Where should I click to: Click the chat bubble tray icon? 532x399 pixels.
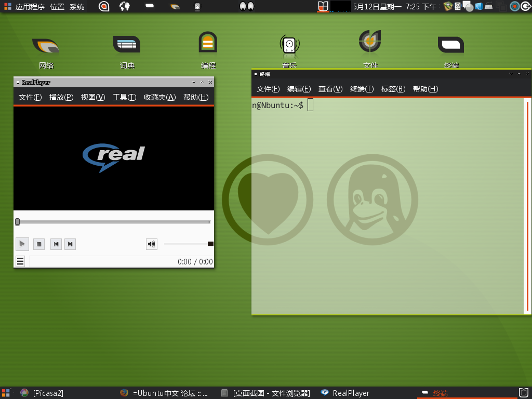[x=468, y=6]
